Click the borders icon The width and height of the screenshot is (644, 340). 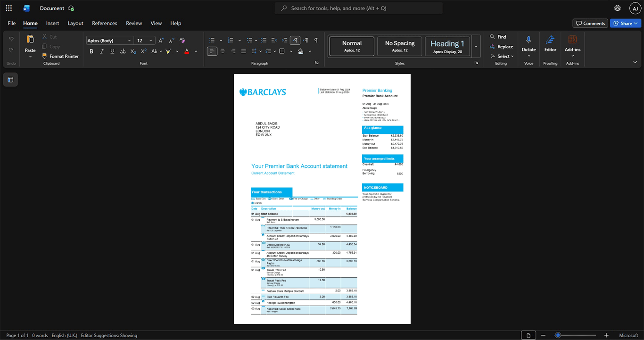pyautogui.click(x=282, y=51)
